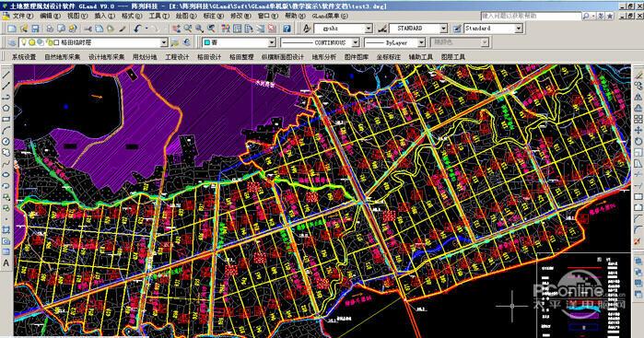Select the Revision Cloud tool

[6, 152]
